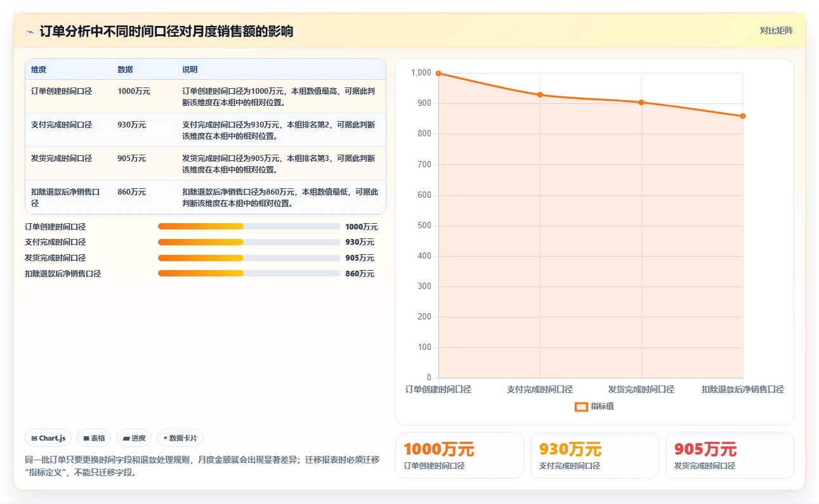Open the 930万元 data card
The height and width of the screenshot is (504, 819).
coord(594,455)
